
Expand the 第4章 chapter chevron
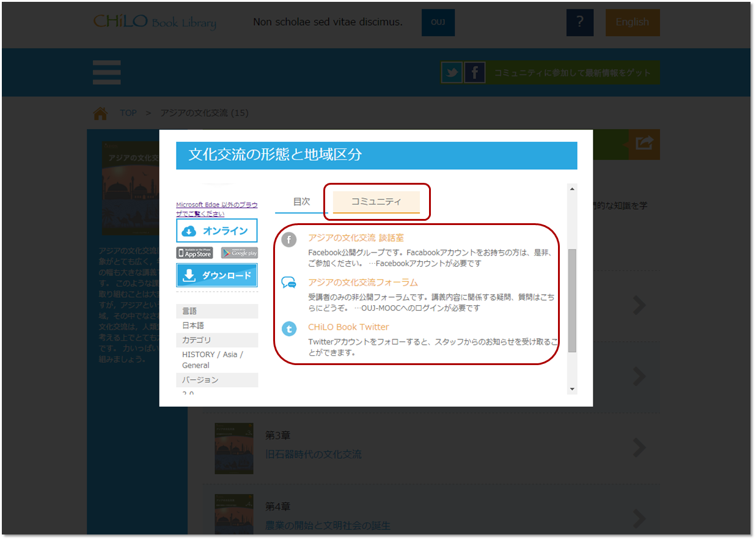coord(639,519)
